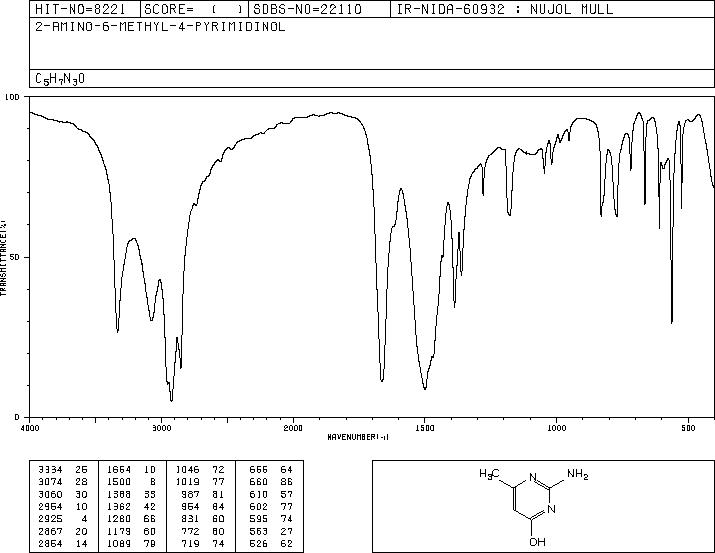Select the 2925 peak table entry

coord(50,519)
